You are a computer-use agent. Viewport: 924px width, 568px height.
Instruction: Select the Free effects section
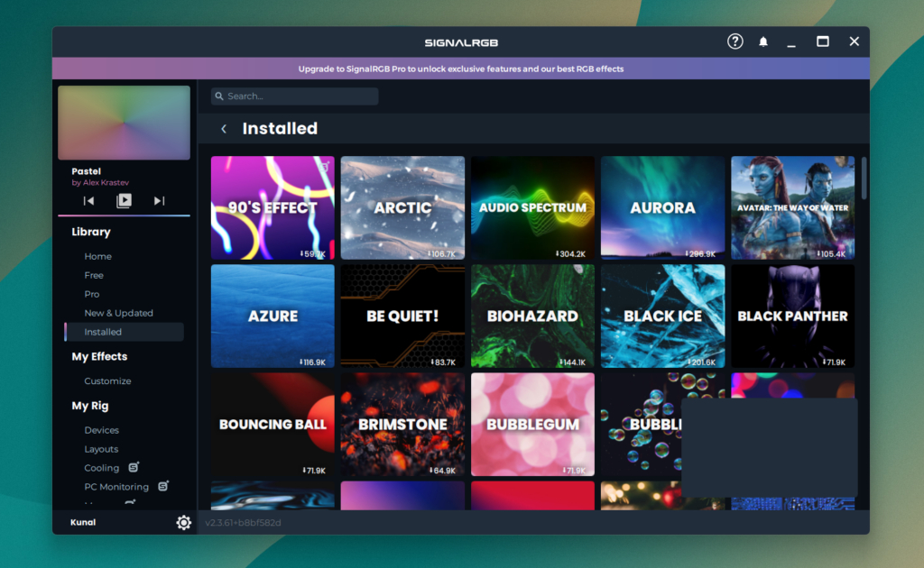(x=94, y=275)
